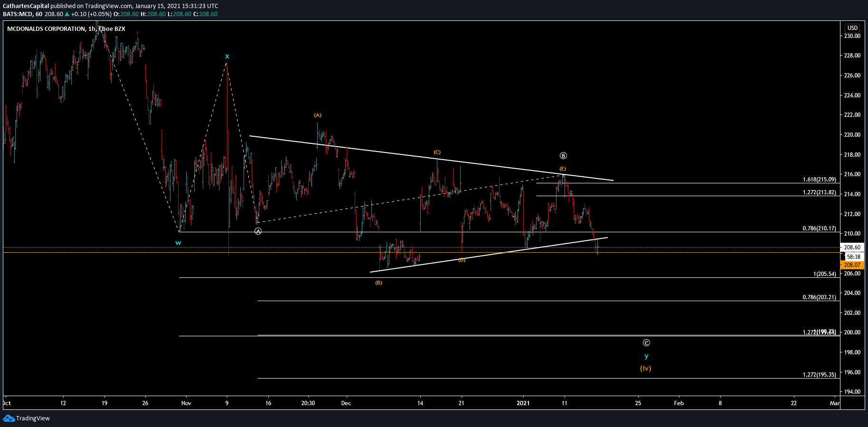Select the orange (iv) wave label
This screenshot has width=868, height=427.
pyautogui.click(x=646, y=369)
